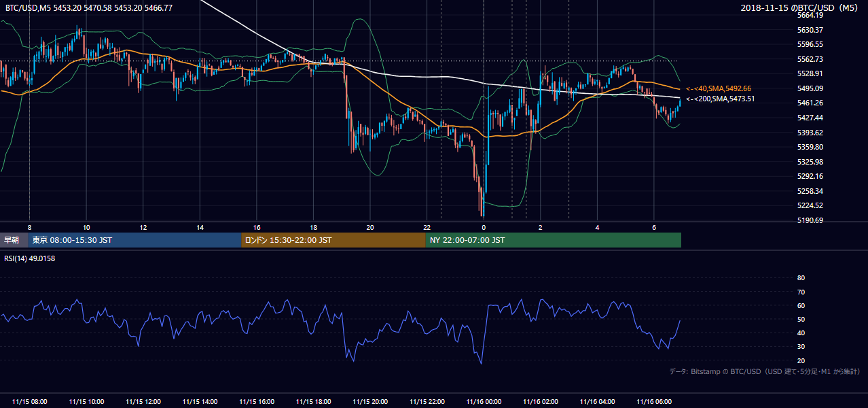Click the bottom time label 11/15 10:00

coord(86,402)
